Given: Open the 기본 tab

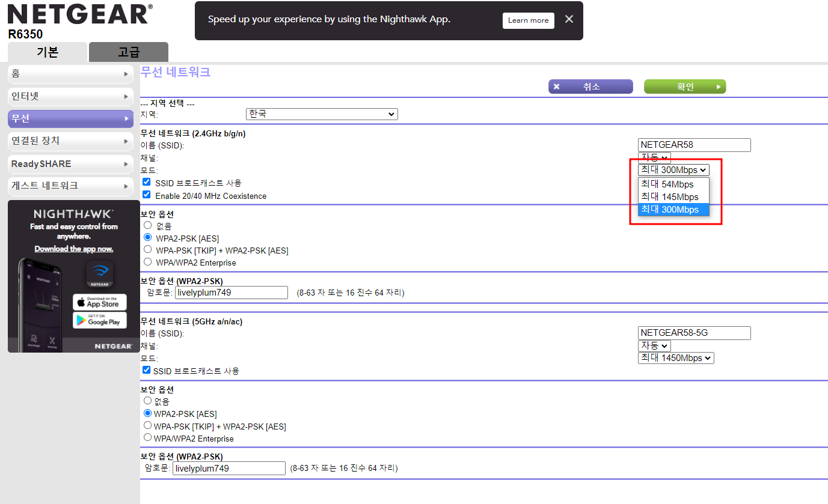Looking at the screenshot, I should click(x=48, y=52).
